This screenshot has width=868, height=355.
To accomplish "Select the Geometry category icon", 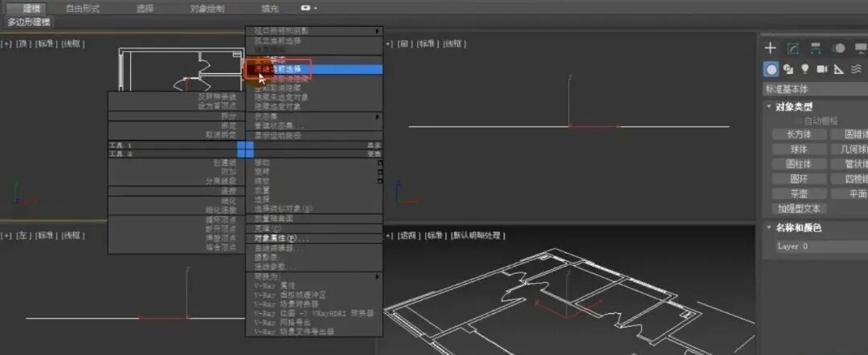I will coord(771,69).
